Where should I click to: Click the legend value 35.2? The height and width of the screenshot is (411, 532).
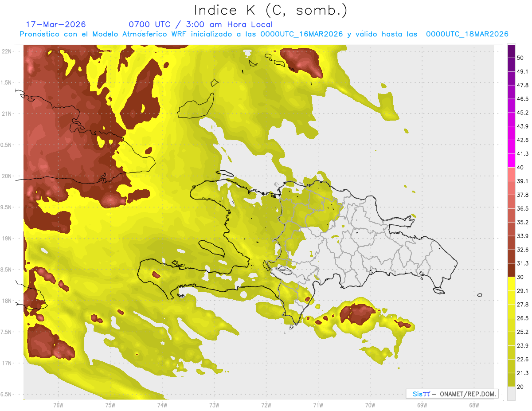[523, 222]
